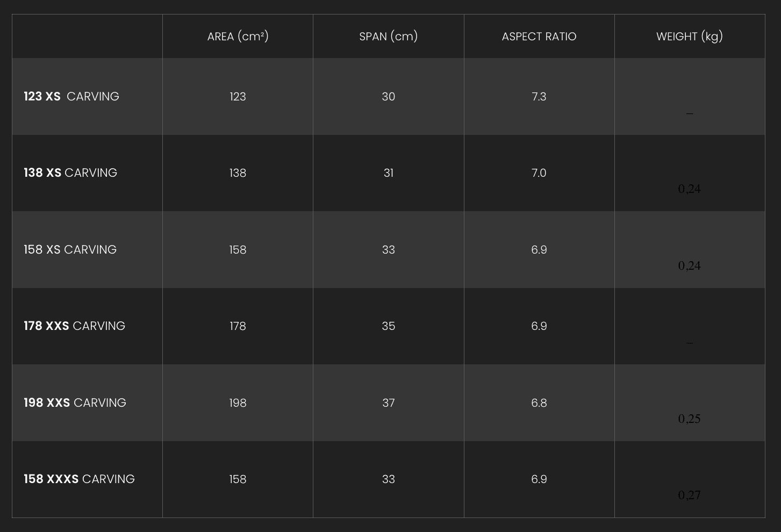Click the area value 198
This screenshot has width=781, height=532.
click(238, 403)
